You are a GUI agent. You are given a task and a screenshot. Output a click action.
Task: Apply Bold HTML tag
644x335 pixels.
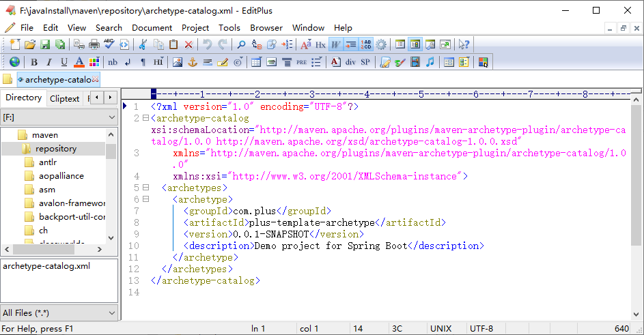pyautogui.click(x=34, y=62)
